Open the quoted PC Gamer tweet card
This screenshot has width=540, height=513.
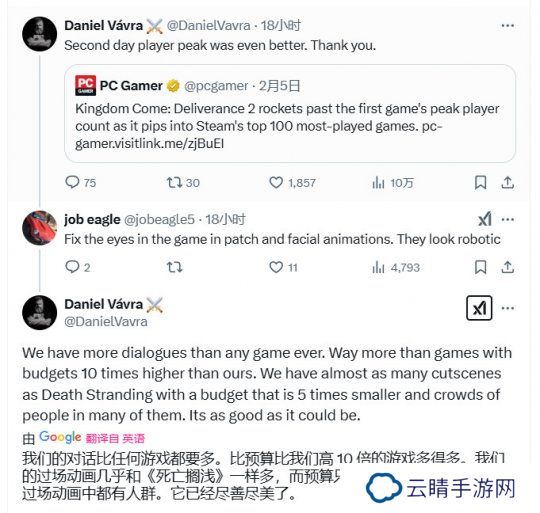290,113
